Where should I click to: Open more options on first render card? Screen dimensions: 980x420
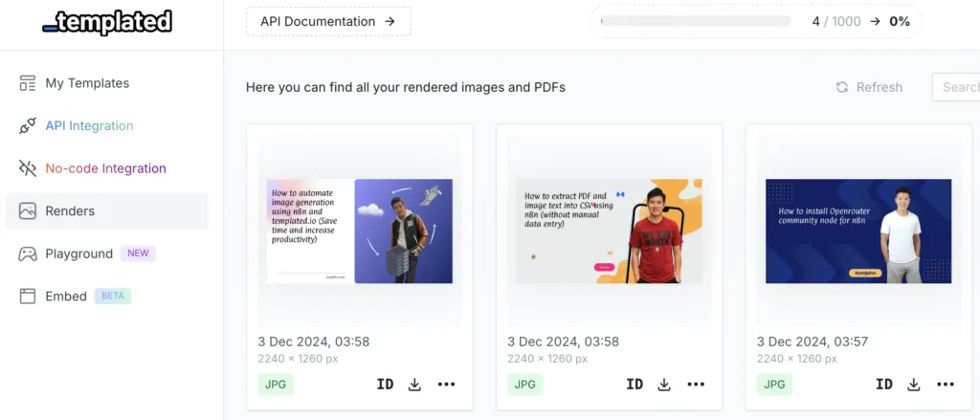[446, 385]
